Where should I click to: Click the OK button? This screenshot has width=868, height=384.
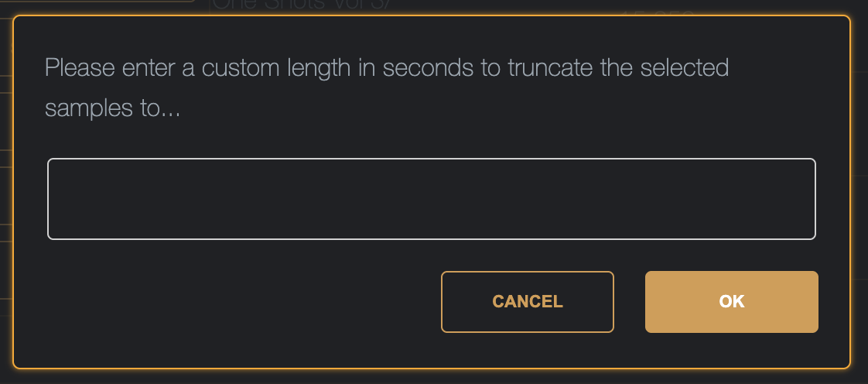(x=731, y=302)
